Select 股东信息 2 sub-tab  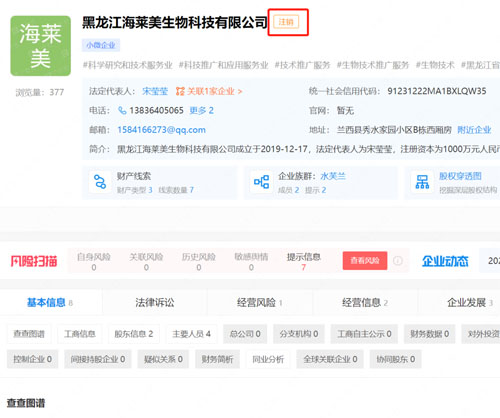pos(134,334)
